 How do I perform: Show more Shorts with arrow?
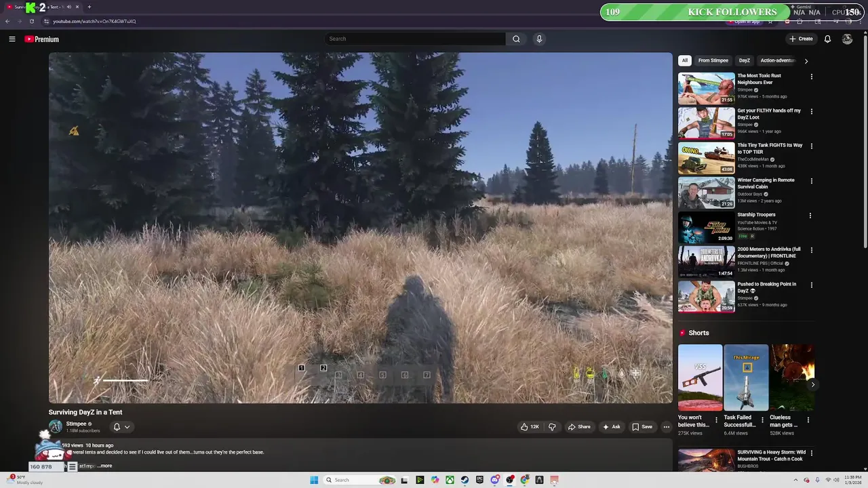812,384
